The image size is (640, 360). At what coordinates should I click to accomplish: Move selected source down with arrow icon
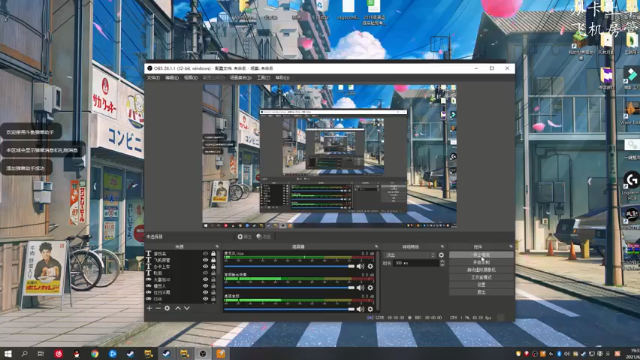(x=187, y=309)
